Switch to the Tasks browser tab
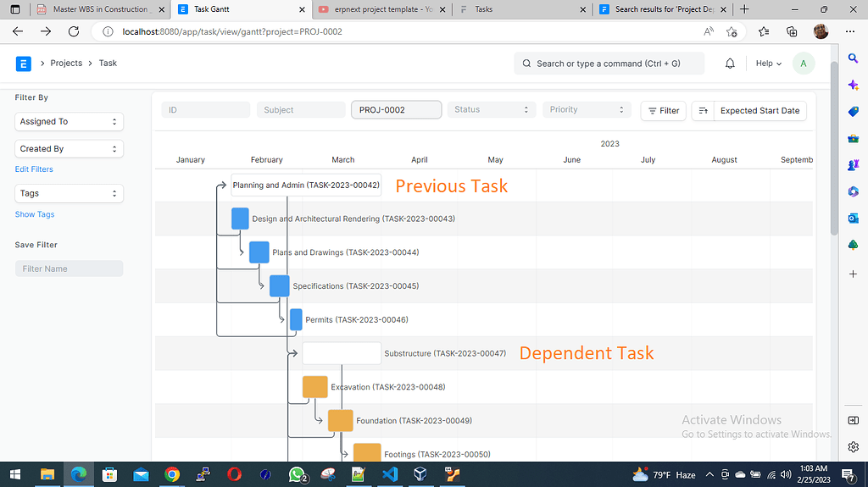The image size is (868, 487). (523, 9)
